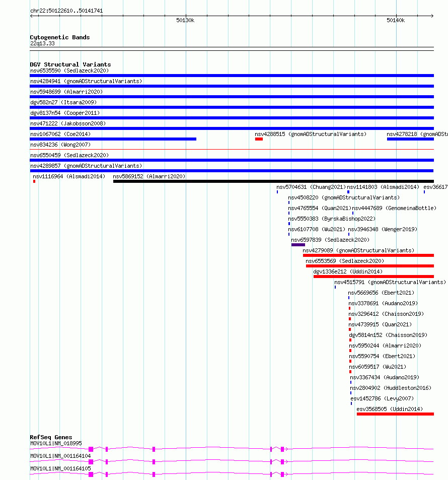This screenshot has width=448, height=480.
Task: Click the nsv4279089 gnomADStructuralVariants label
Action: pos(358,250)
